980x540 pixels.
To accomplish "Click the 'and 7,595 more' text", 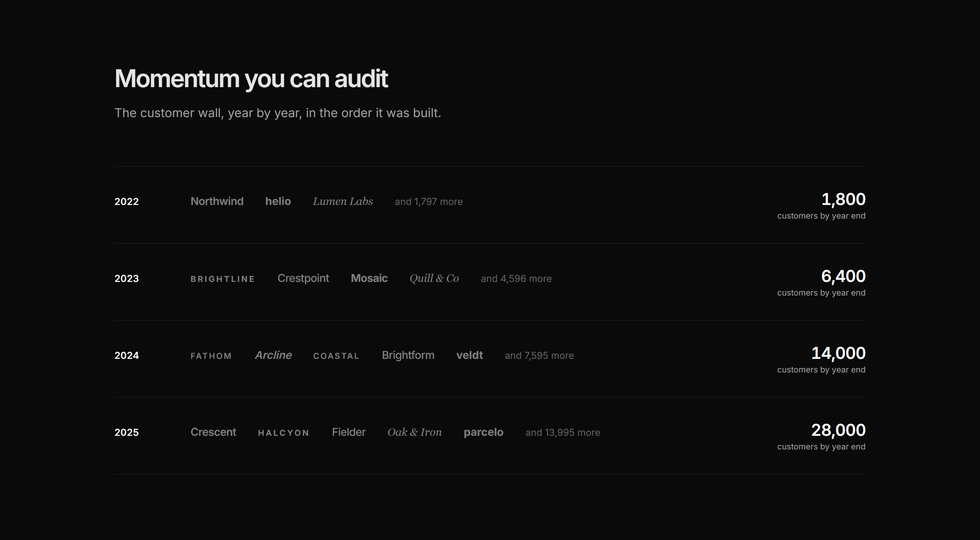I will [x=539, y=355].
